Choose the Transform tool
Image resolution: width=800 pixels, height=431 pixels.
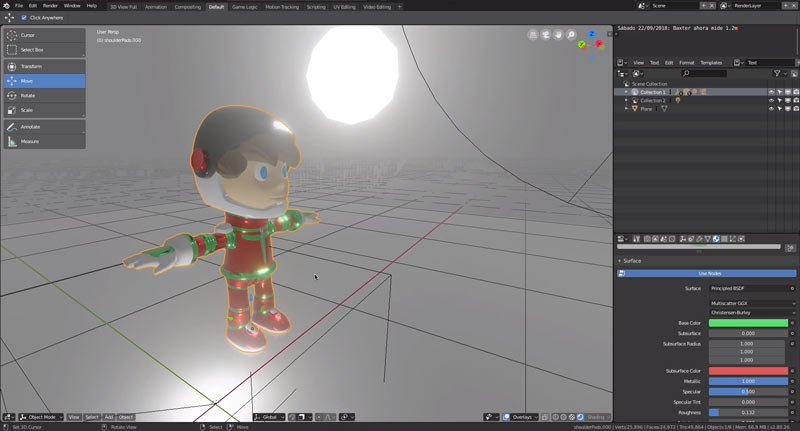click(x=44, y=66)
